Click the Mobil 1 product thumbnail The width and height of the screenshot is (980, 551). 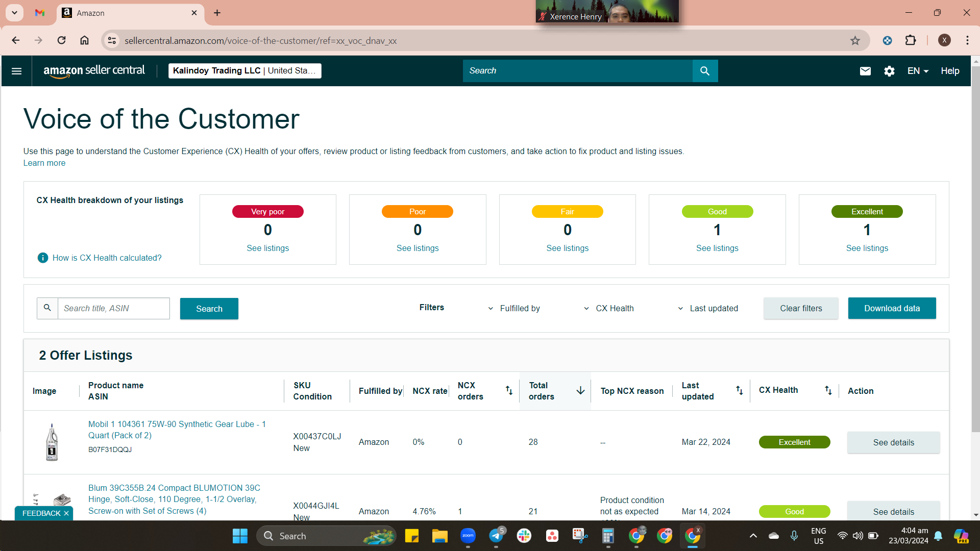point(52,442)
